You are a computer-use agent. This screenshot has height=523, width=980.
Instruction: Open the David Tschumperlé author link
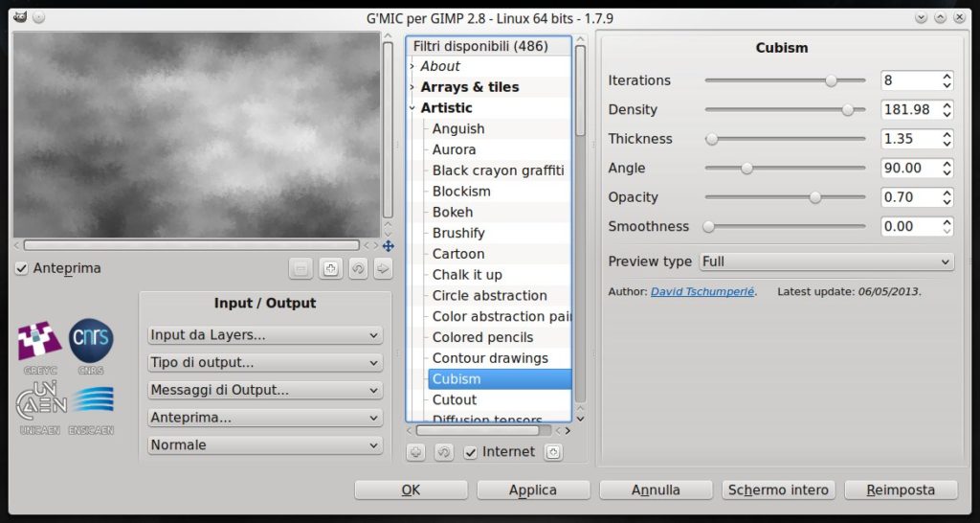702,291
